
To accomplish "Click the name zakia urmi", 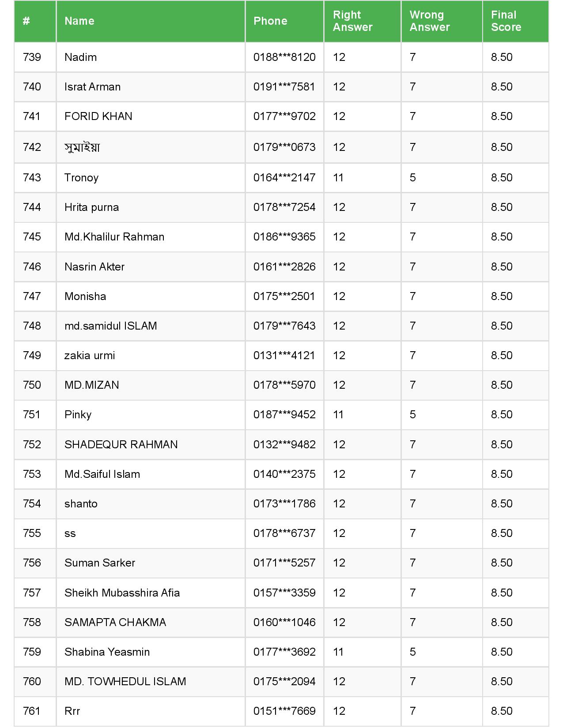I will pyautogui.click(x=90, y=356).
